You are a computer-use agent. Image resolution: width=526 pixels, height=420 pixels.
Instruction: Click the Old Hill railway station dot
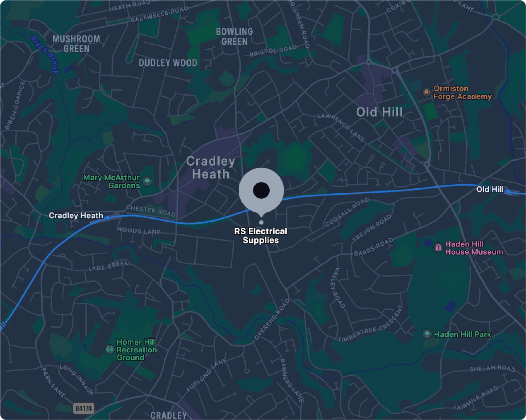point(508,191)
